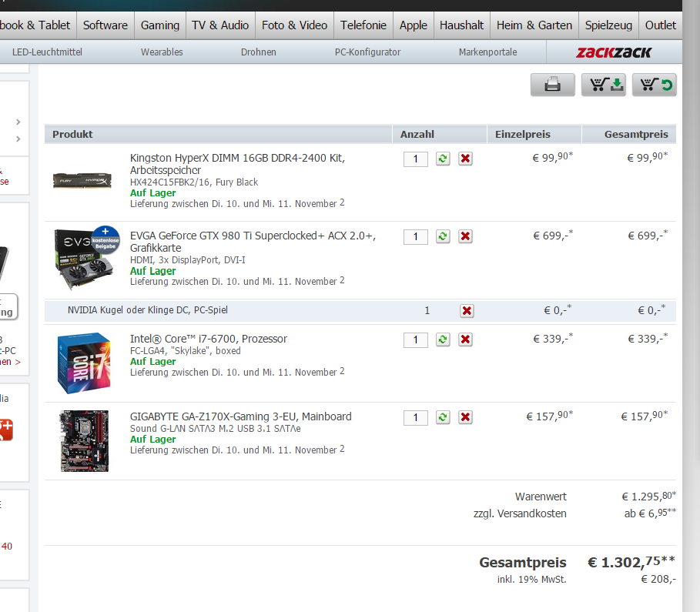
Task: Go to Drohnen section
Action: (x=259, y=52)
